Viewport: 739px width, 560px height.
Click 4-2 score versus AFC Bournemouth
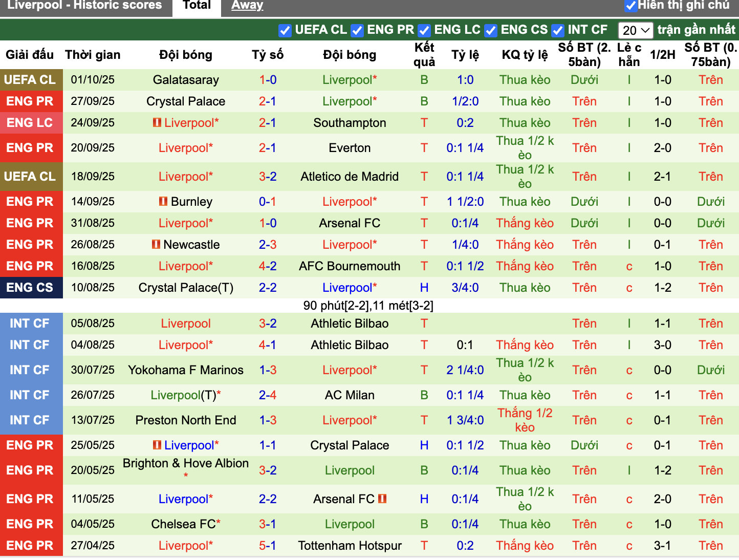pyautogui.click(x=268, y=266)
